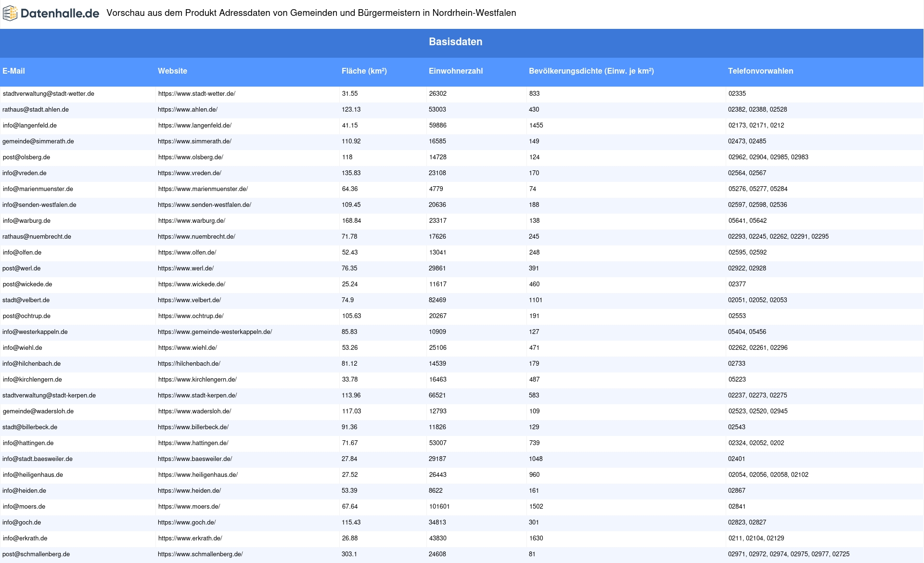924x563 pixels.
Task: Open the https://www.gemeinde-westerkappeln.de/ website
Action: coord(215,332)
